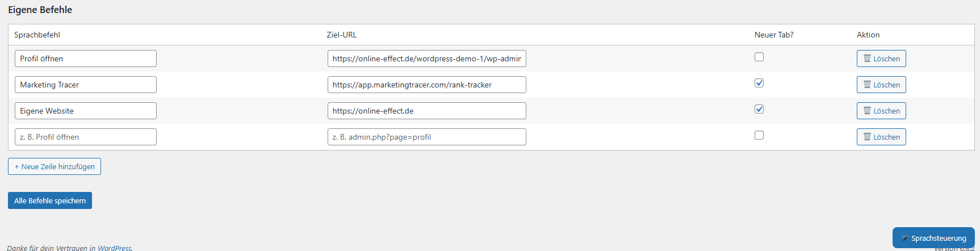Screen dimensions: 980x251
Task: Focus the empty Sprachbefehl placeholder field
Action: tap(86, 137)
